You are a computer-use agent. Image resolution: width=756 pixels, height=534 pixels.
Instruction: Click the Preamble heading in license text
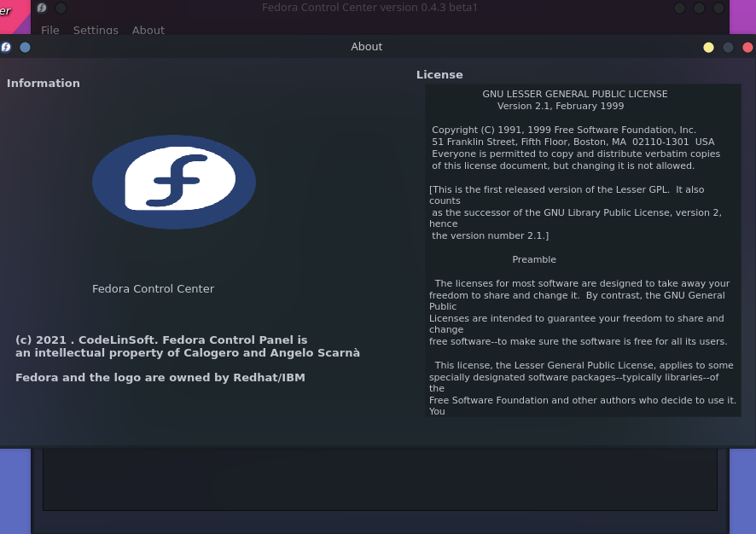[x=534, y=259]
